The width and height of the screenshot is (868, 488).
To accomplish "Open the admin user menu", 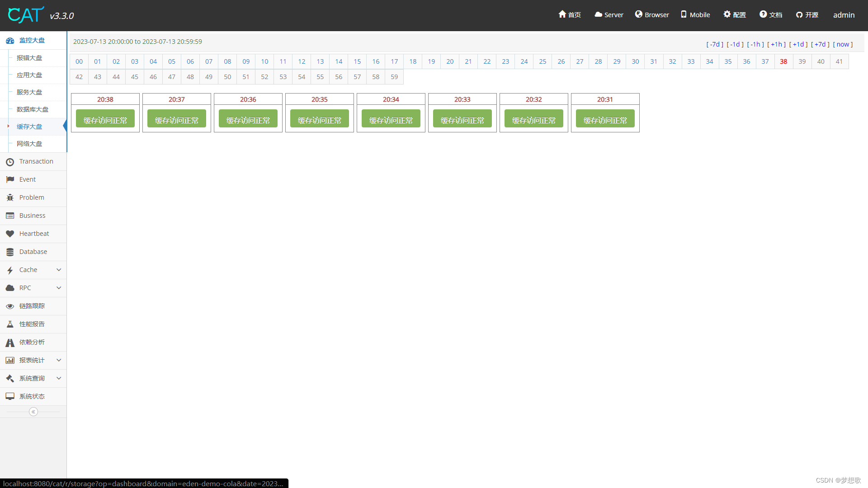I will (x=844, y=15).
